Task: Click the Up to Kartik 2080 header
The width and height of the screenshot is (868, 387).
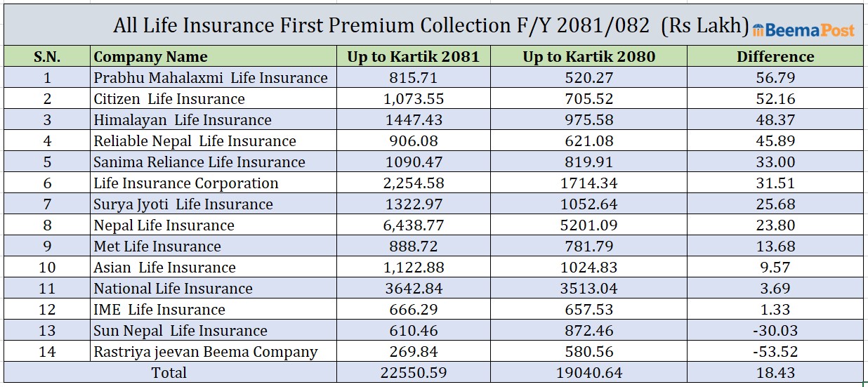Action: 588,57
